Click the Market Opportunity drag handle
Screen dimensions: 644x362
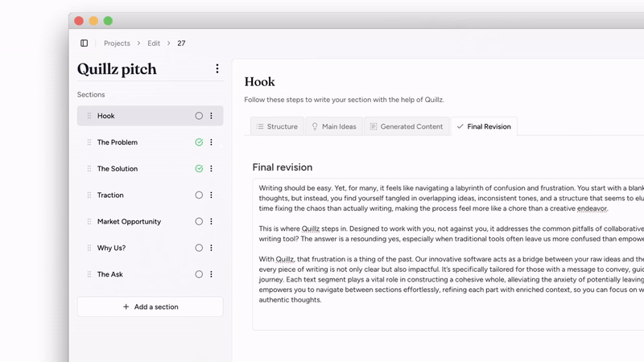pos(89,222)
